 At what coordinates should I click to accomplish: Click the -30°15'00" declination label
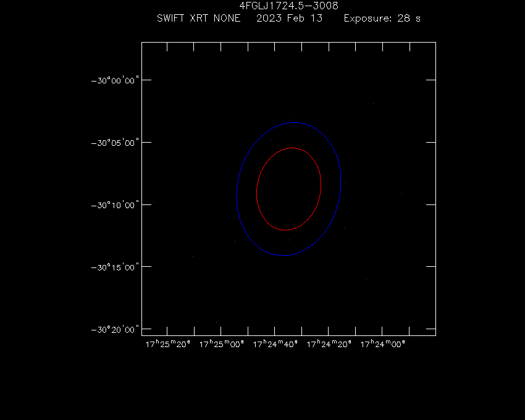115,267
